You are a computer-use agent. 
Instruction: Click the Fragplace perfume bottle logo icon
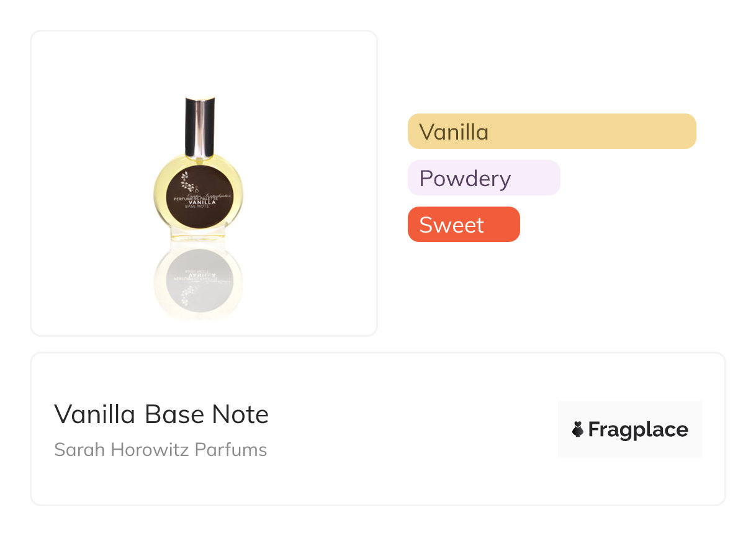(578, 429)
